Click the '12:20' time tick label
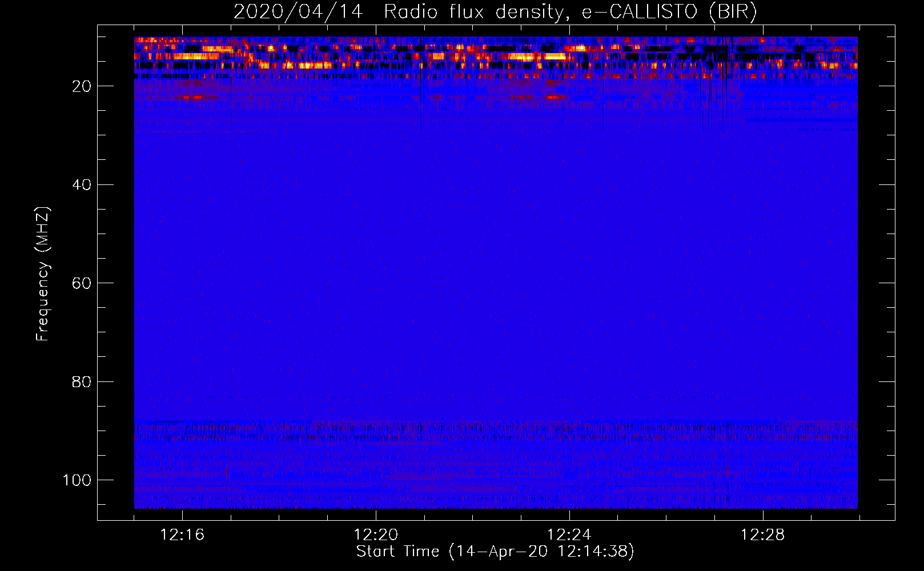This screenshot has width=924, height=571. pyautogui.click(x=376, y=535)
